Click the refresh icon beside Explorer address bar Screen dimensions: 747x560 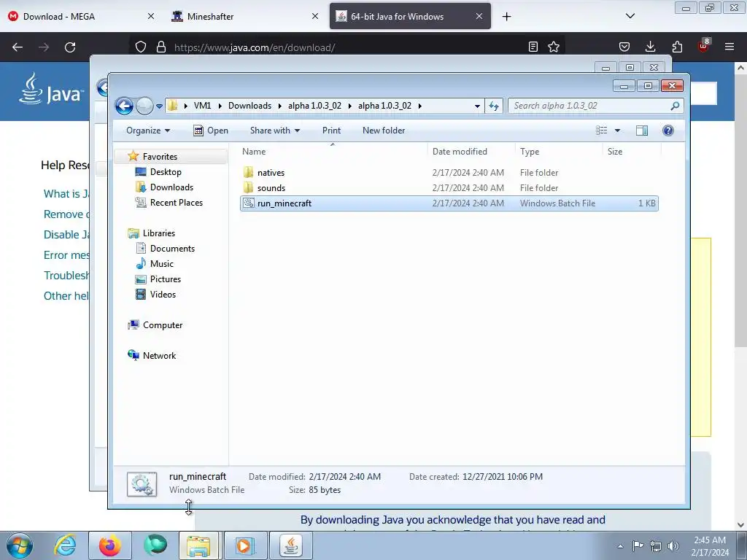click(x=494, y=106)
